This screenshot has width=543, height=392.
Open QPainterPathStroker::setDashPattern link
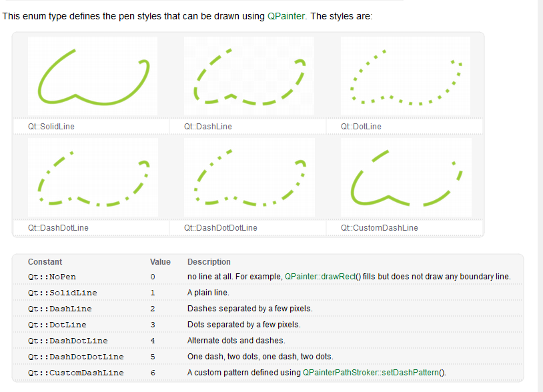[x=370, y=373]
